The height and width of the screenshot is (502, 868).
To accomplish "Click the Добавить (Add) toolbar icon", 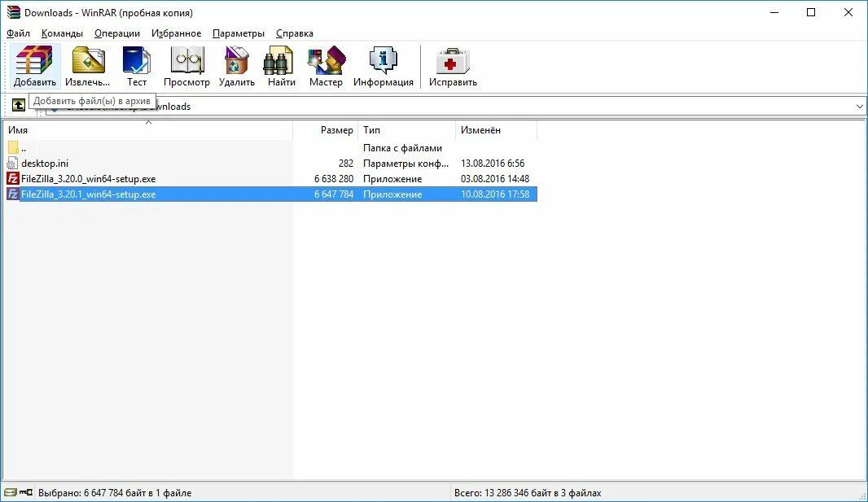I will tap(34, 66).
